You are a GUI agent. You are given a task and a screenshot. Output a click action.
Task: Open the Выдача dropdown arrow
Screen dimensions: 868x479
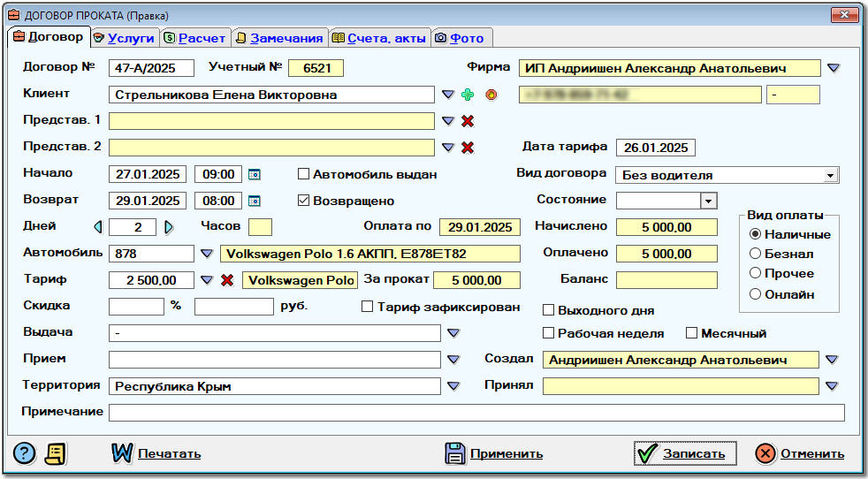(x=454, y=333)
